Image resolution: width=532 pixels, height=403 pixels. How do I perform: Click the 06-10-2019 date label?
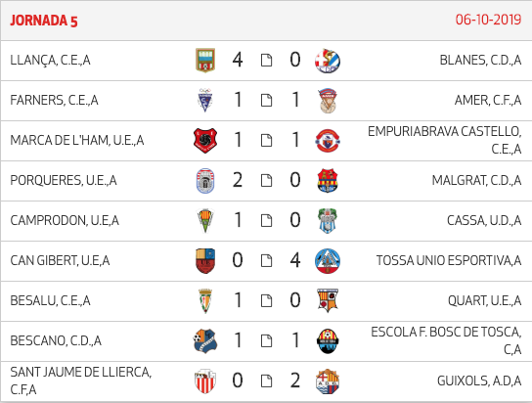[x=488, y=20]
